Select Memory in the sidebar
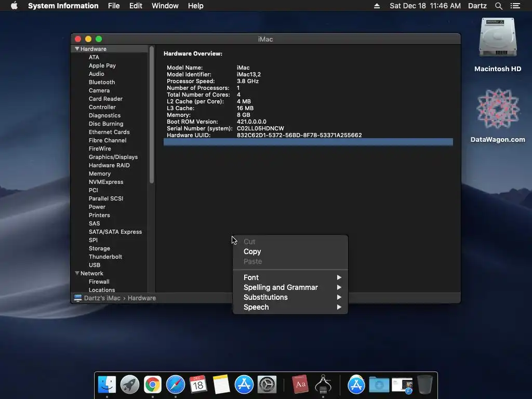 click(x=99, y=174)
